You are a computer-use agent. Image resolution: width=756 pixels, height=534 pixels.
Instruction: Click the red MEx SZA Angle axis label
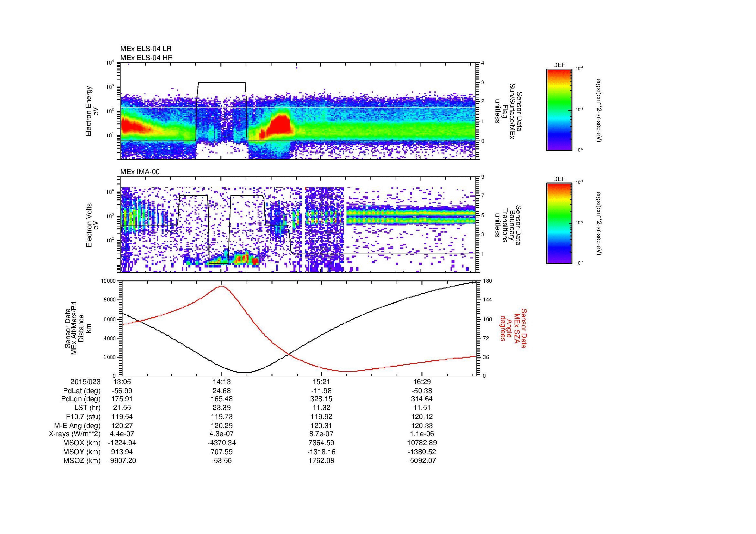[513, 328]
